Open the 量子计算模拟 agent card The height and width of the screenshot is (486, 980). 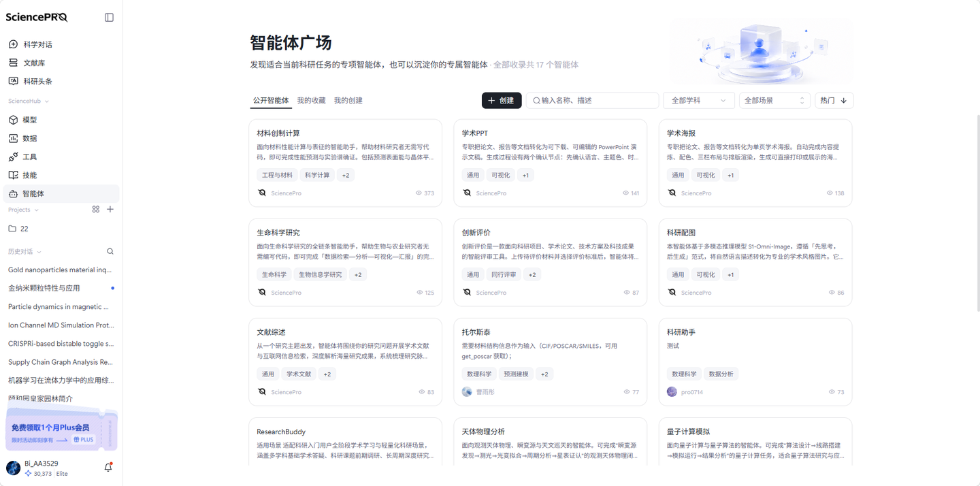coord(755,442)
